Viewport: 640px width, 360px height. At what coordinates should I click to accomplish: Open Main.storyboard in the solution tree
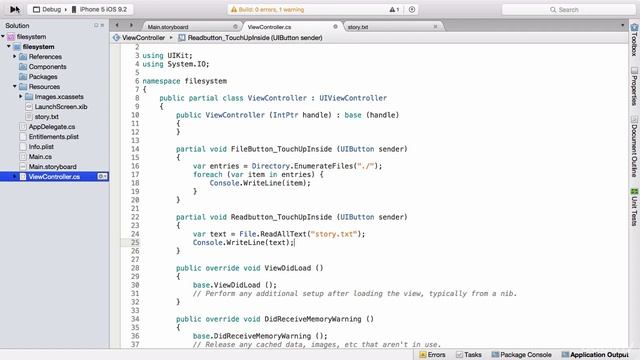pos(52,167)
